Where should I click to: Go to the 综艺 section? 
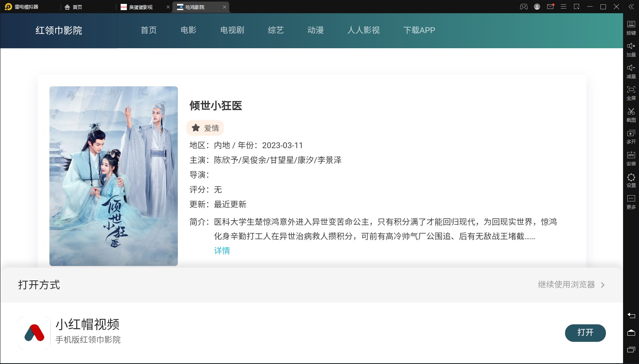(276, 30)
